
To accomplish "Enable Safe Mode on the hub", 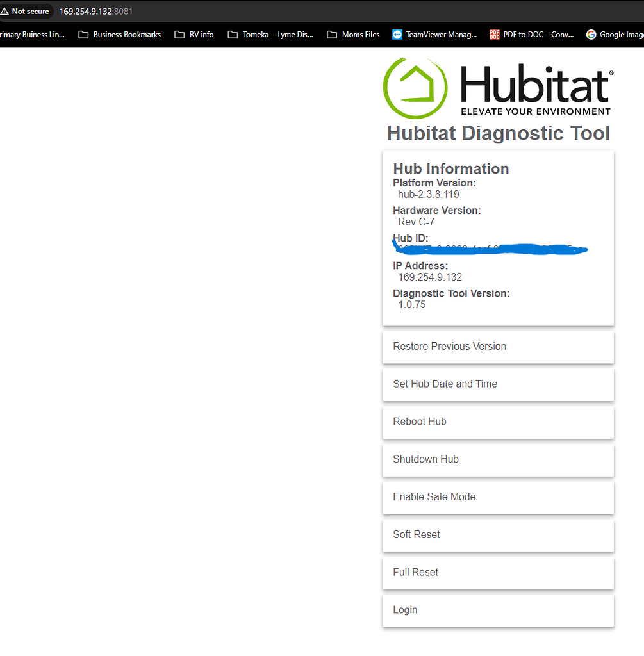I will coord(498,497).
